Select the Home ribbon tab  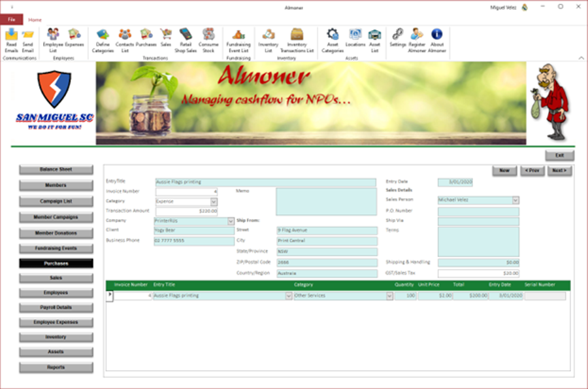pyautogui.click(x=35, y=20)
